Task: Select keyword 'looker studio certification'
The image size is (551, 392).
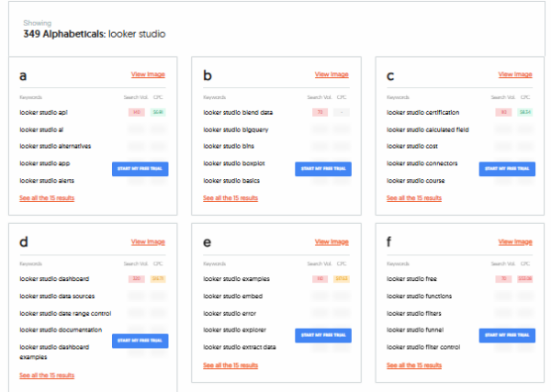Action: coord(422,112)
